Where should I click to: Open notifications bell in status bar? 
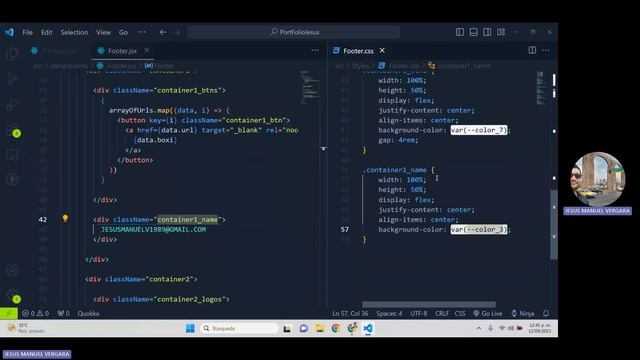click(x=546, y=313)
